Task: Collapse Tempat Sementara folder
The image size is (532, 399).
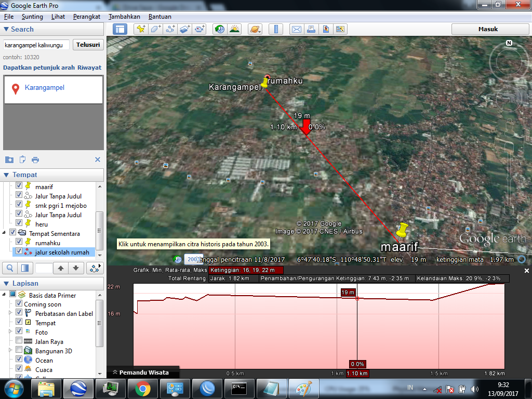Action: pyautogui.click(x=4, y=233)
